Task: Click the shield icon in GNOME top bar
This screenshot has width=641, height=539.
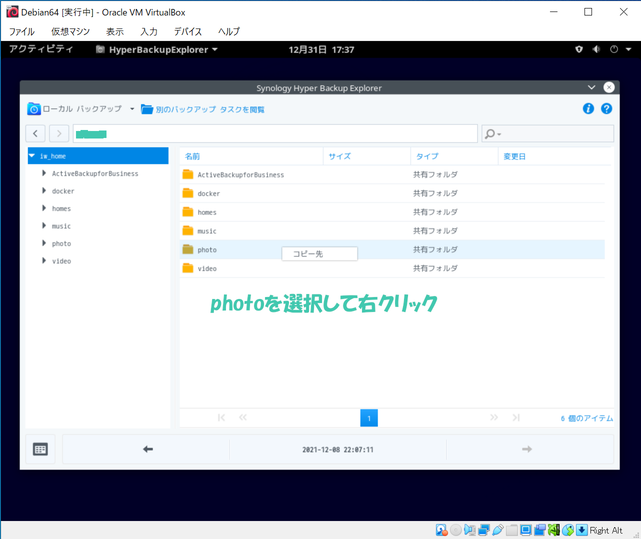Action: coord(579,49)
